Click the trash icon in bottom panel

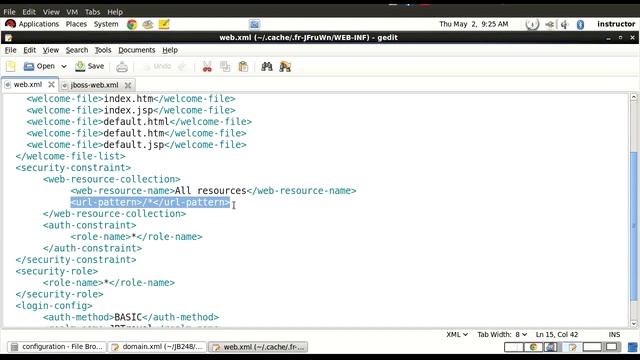(x=632, y=347)
